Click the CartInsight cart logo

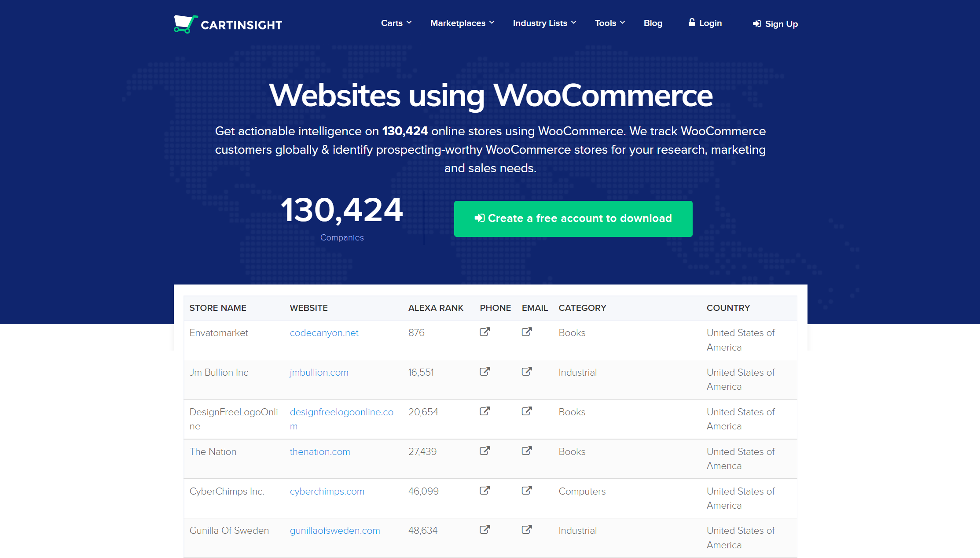[228, 24]
